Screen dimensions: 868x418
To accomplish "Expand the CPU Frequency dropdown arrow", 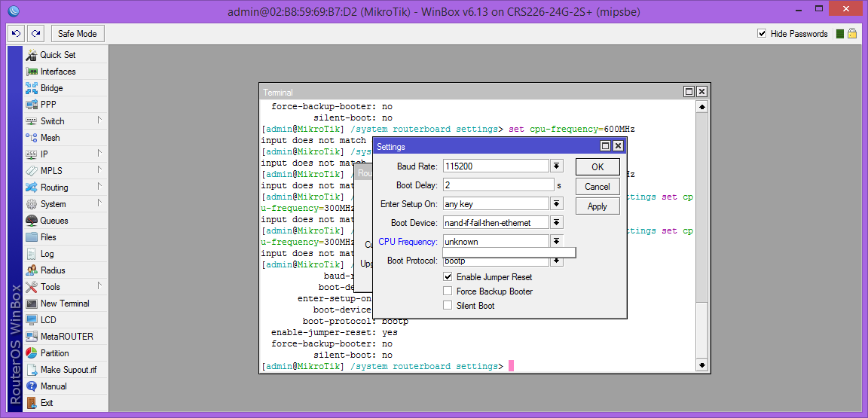I will tap(556, 242).
